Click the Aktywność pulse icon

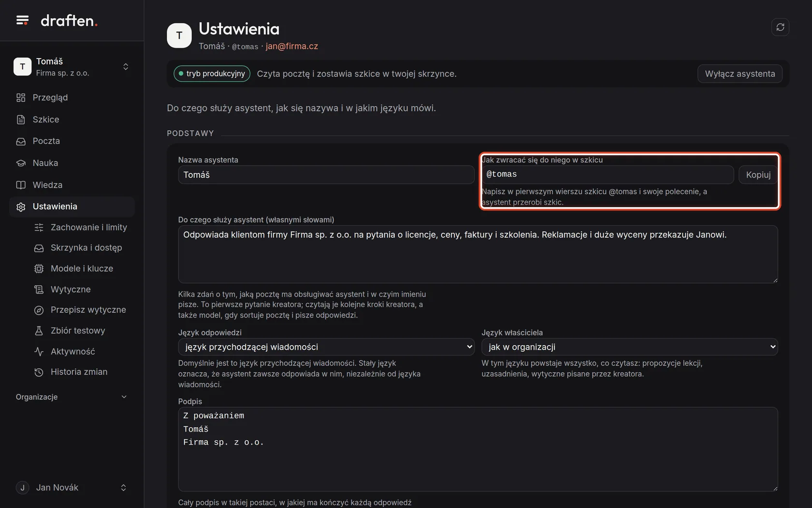coord(39,352)
